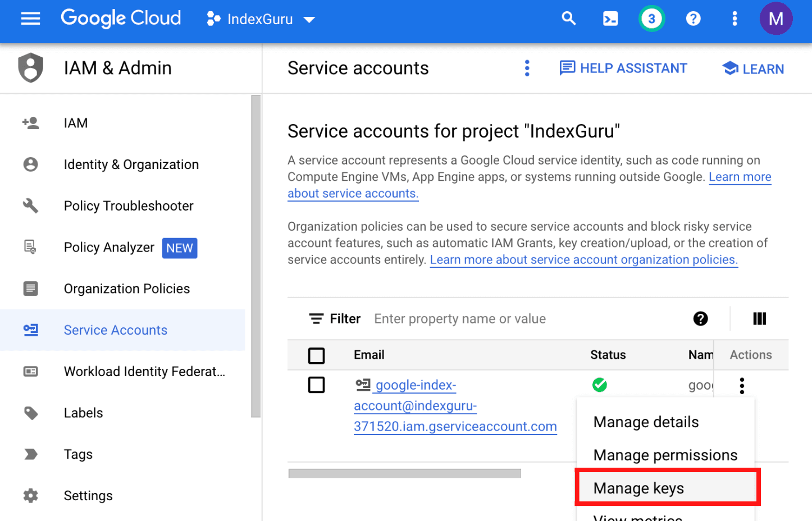This screenshot has height=521, width=812.
Task: Check the google-index-account row checkbox
Action: pyautogui.click(x=317, y=385)
